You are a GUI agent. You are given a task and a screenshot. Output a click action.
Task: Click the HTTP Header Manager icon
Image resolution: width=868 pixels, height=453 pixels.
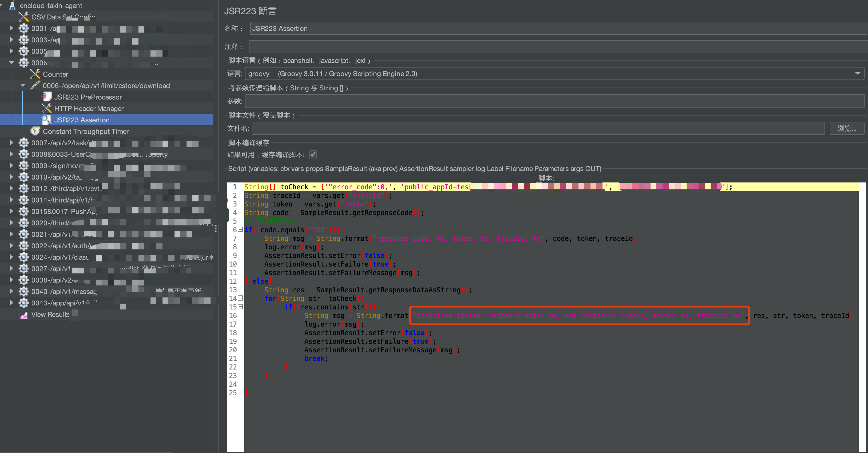[x=47, y=108]
